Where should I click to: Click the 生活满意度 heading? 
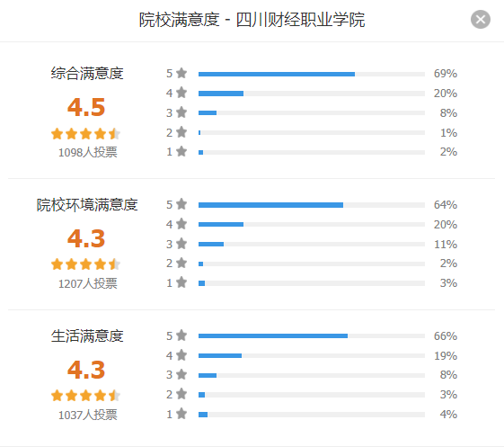pos(87,336)
